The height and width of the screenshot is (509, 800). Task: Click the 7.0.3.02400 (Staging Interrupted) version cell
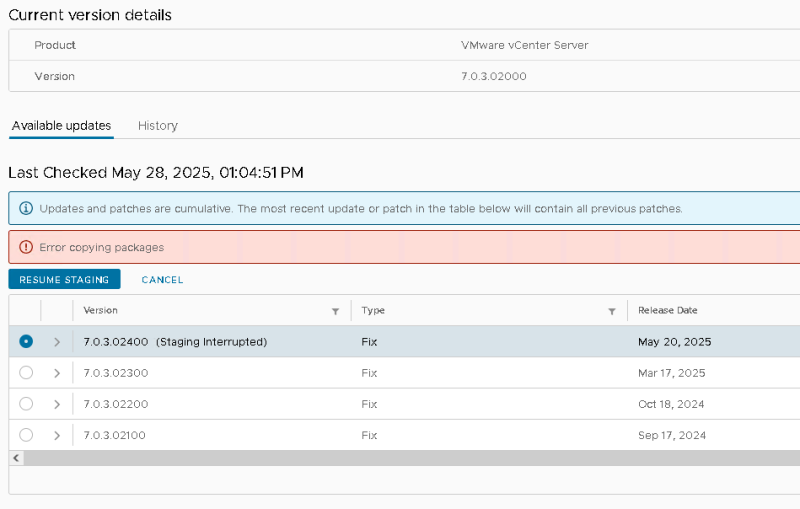tap(175, 342)
